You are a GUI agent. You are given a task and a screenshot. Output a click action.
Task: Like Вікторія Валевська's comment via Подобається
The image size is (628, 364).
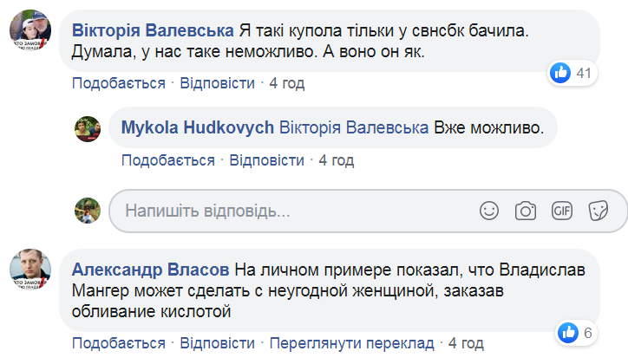(118, 83)
